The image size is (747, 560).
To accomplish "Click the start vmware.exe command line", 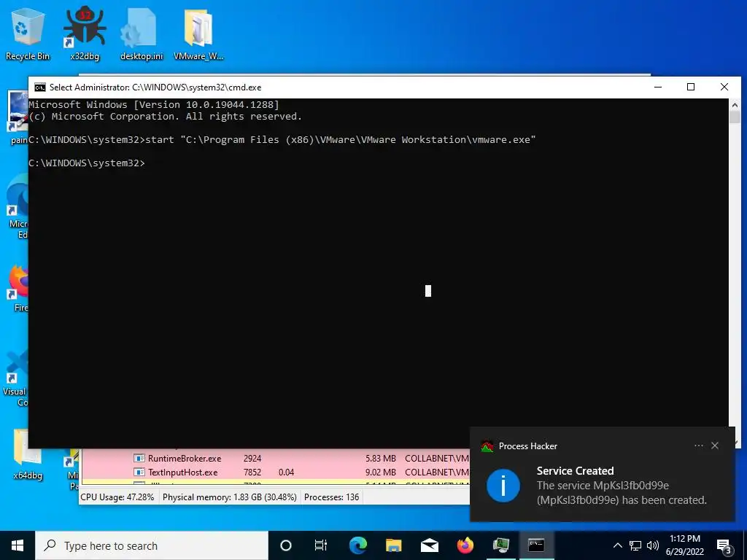I will click(282, 139).
